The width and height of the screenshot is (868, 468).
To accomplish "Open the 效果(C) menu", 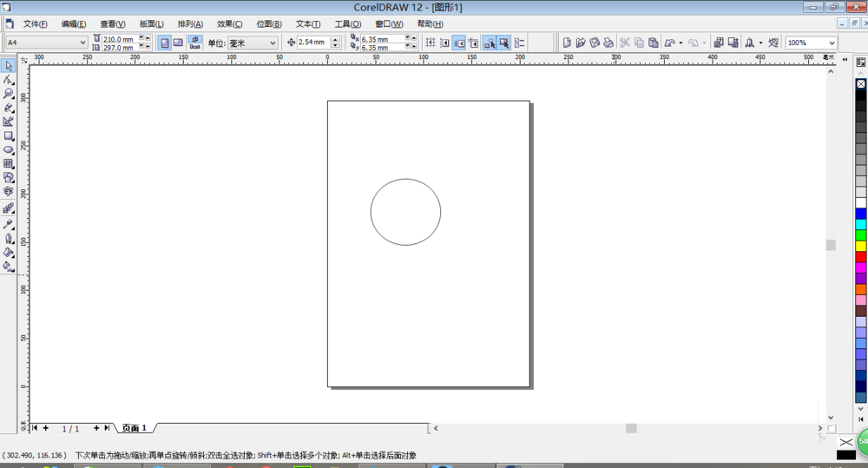I will (229, 23).
